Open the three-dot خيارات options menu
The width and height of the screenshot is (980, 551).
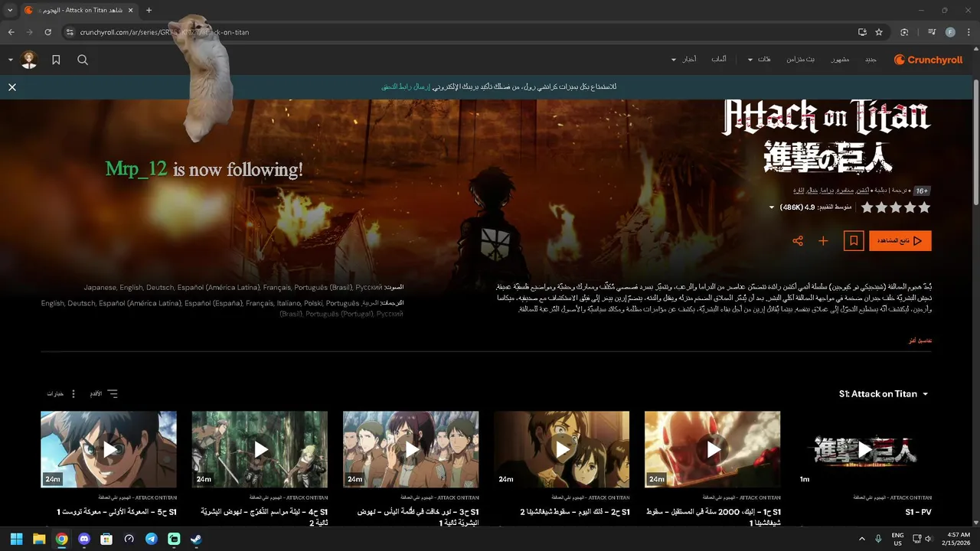coord(60,394)
